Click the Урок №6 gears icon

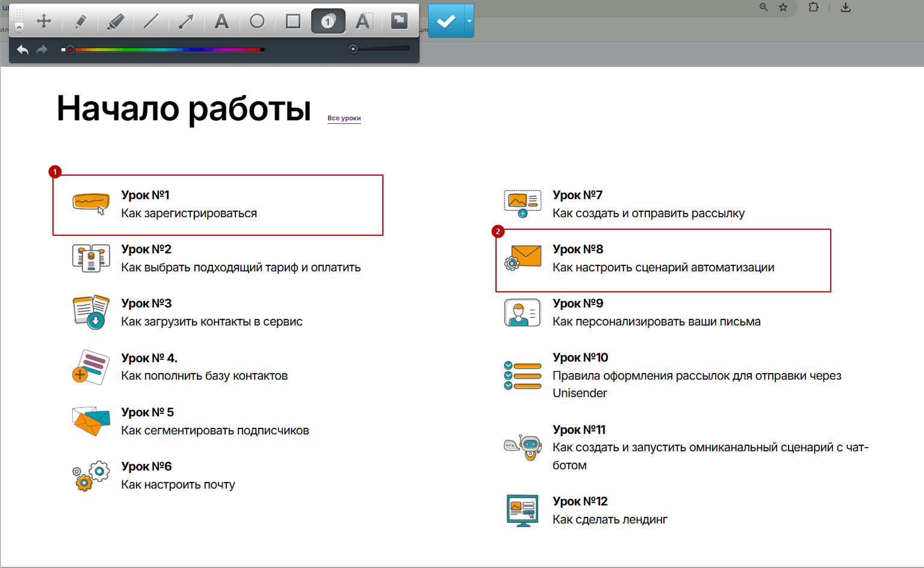[91, 476]
